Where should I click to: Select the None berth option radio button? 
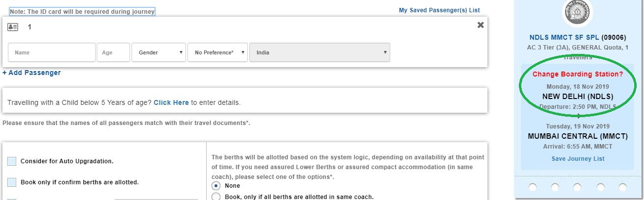(x=215, y=186)
